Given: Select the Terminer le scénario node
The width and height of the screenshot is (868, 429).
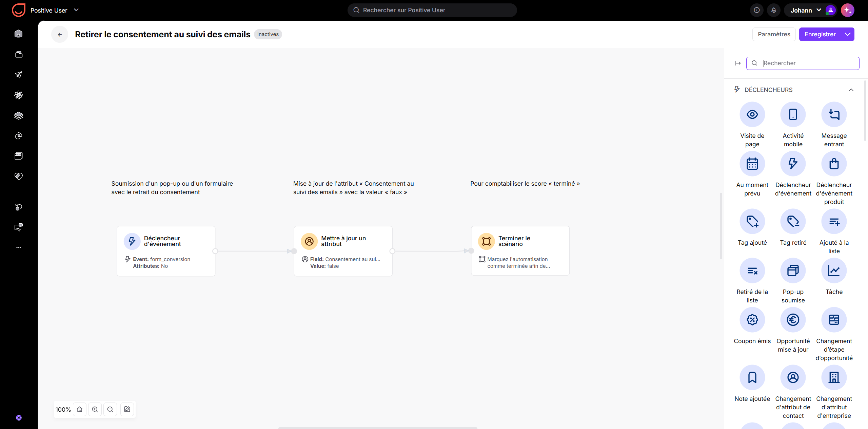Looking at the screenshot, I should [x=520, y=251].
